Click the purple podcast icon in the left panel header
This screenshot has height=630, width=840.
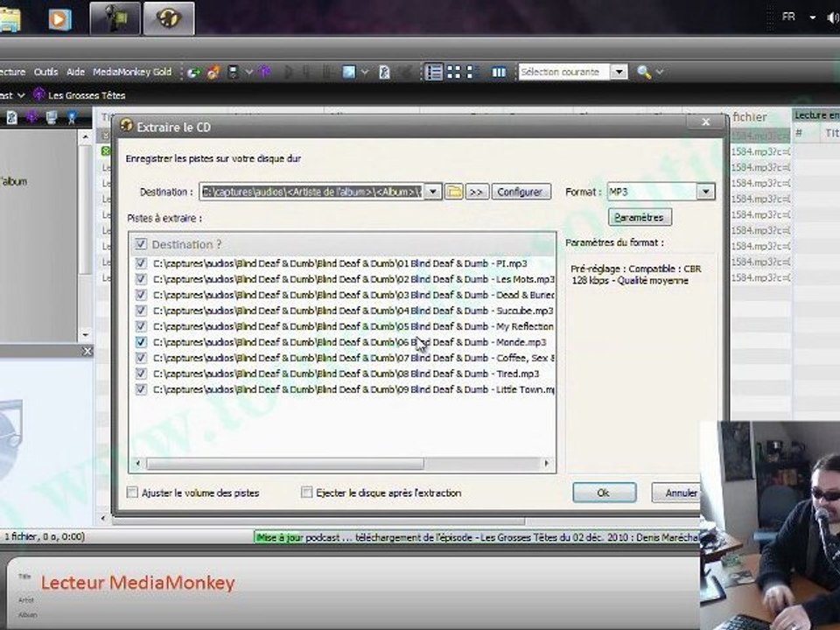coord(32,117)
